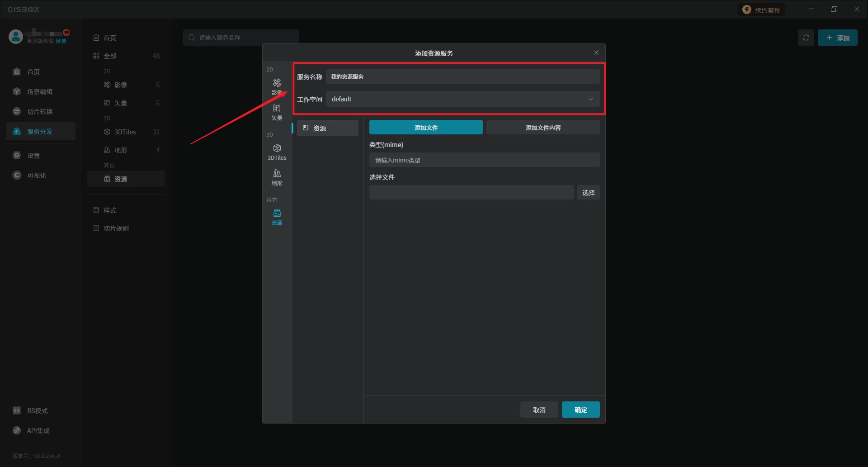This screenshot has width=868, height=467.
Task: Open 场景编辑 in the left navigation
Action: click(x=40, y=92)
